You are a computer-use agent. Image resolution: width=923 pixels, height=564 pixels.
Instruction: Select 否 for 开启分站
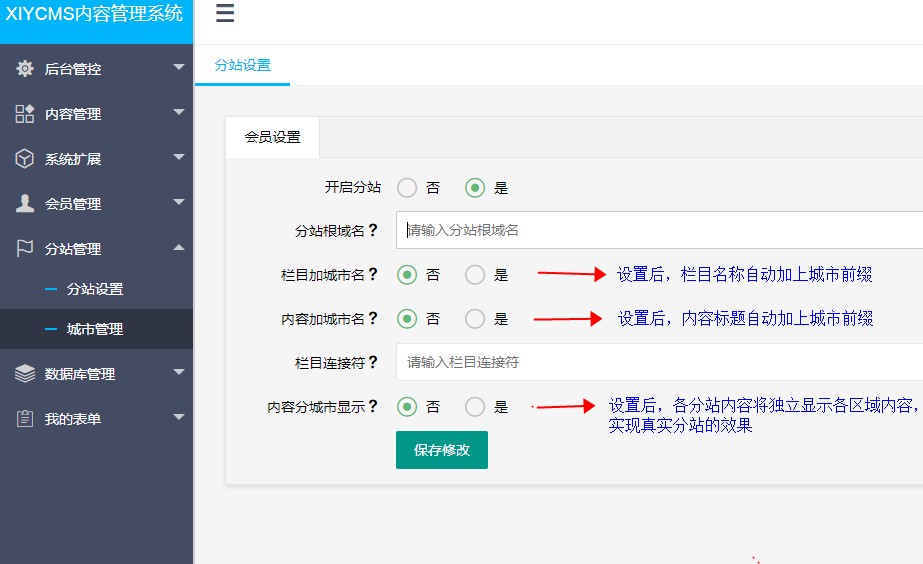tap(407, 188)
